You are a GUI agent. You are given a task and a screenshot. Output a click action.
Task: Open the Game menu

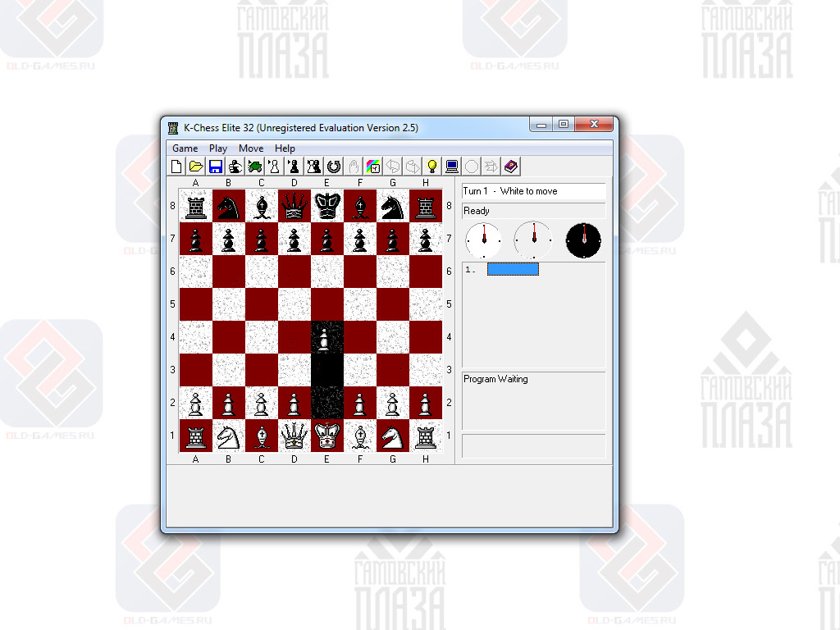coord(185,148)
